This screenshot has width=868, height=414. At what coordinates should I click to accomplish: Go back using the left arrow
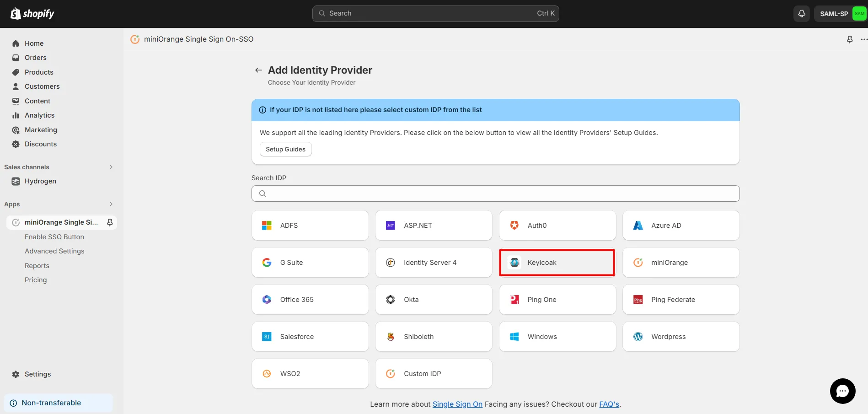(258, 70)
